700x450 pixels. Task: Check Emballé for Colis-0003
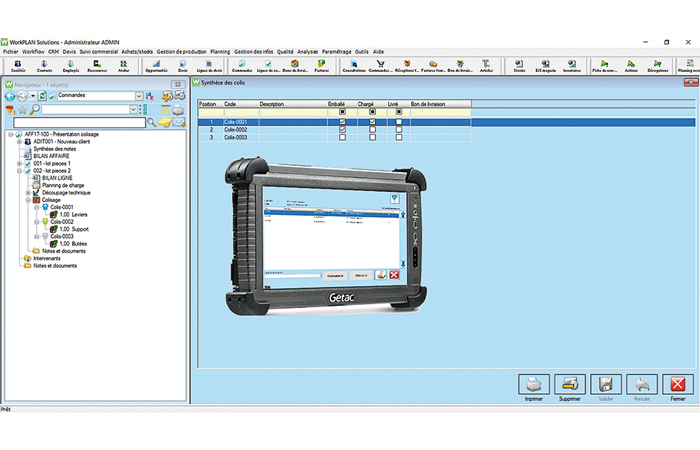[x=342, y=138]
